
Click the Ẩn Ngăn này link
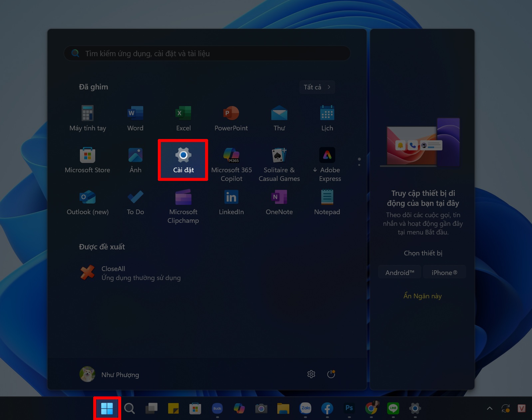point(422,296)
